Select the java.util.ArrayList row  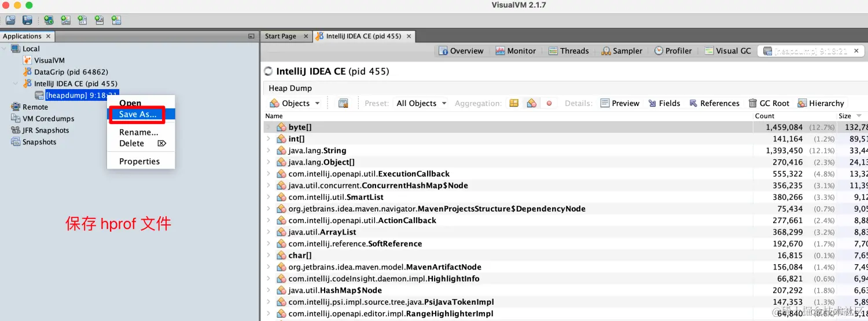pos(565,232)
